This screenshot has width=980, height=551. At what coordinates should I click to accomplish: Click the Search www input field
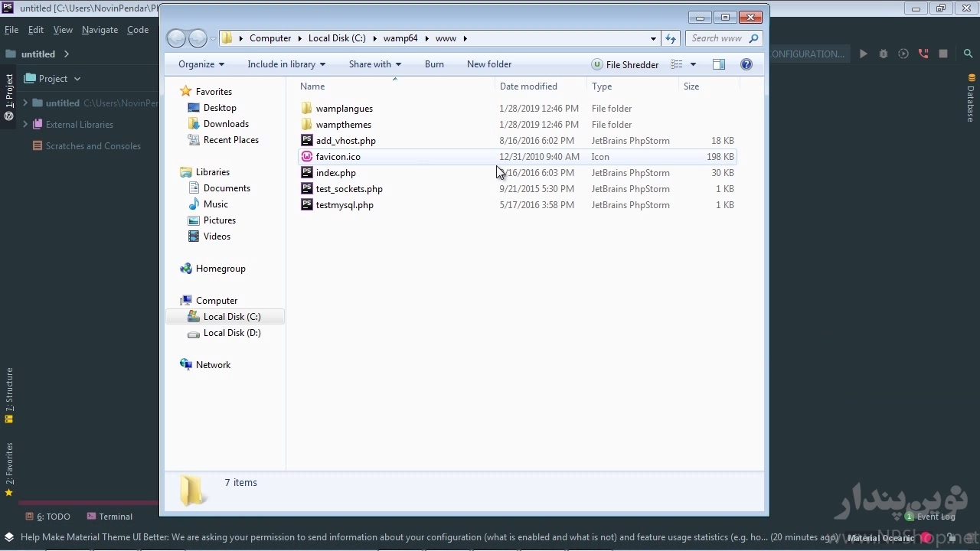[717, 38]
